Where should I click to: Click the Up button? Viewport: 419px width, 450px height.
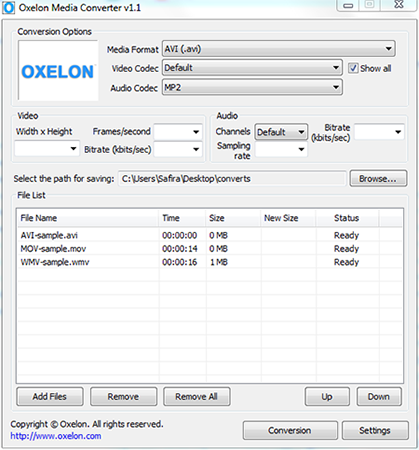[x=327, y=396]
